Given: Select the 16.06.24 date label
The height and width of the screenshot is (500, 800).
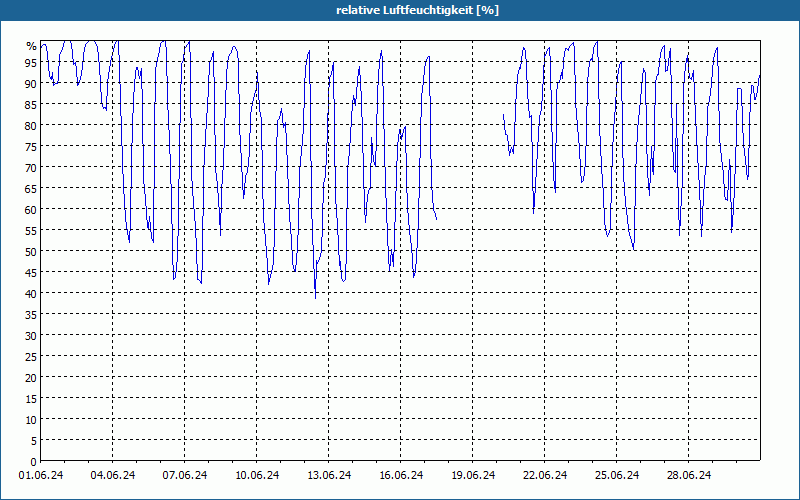Looking at the screenshot, I should point(401,475).
